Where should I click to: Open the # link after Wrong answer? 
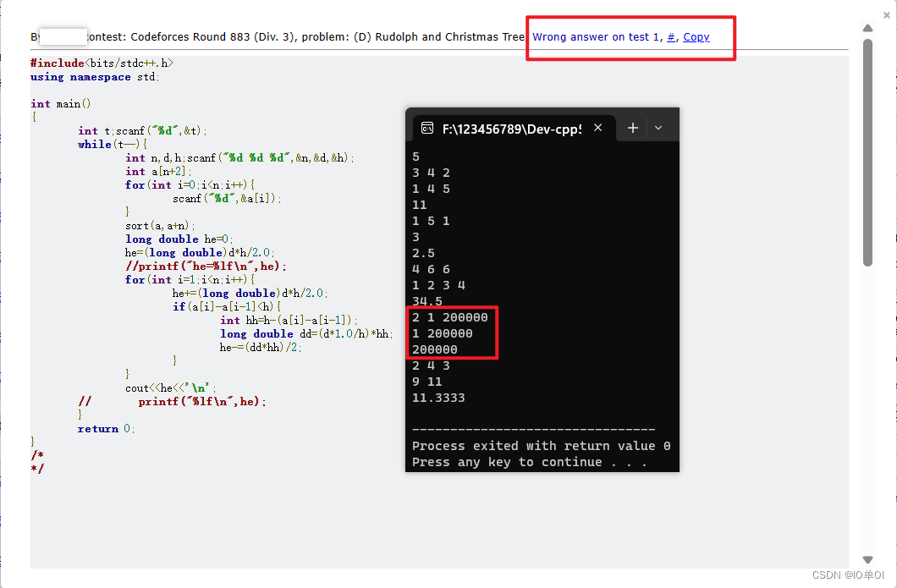coord(670,36)
